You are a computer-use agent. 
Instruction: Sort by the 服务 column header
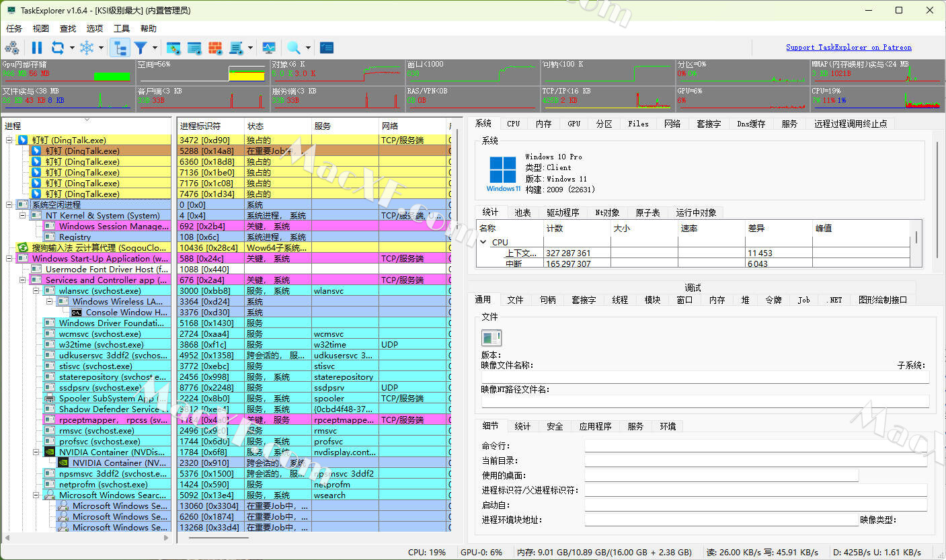coord(345,126)
